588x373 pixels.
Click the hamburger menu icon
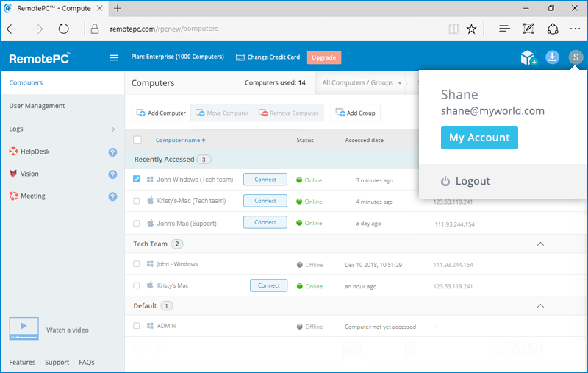pyautogui.click(x=113, y=57)
